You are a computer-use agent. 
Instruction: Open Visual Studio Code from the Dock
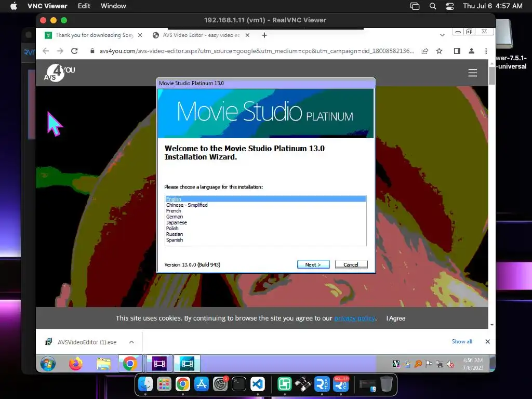[x=258, y=384]
